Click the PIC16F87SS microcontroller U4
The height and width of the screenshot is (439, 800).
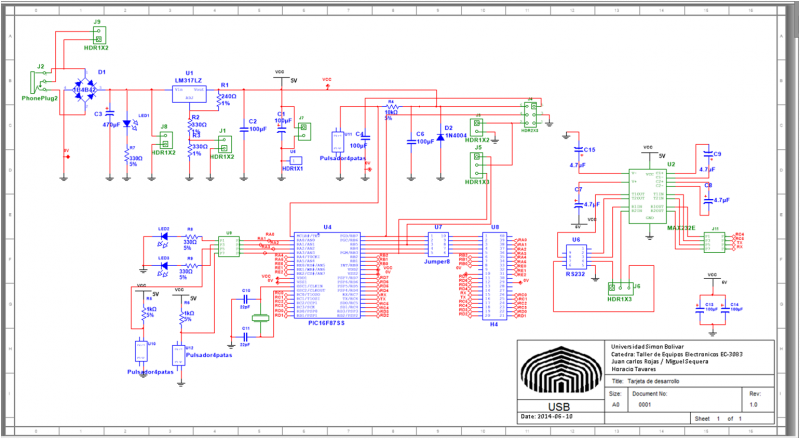click(x=326, y=276)
